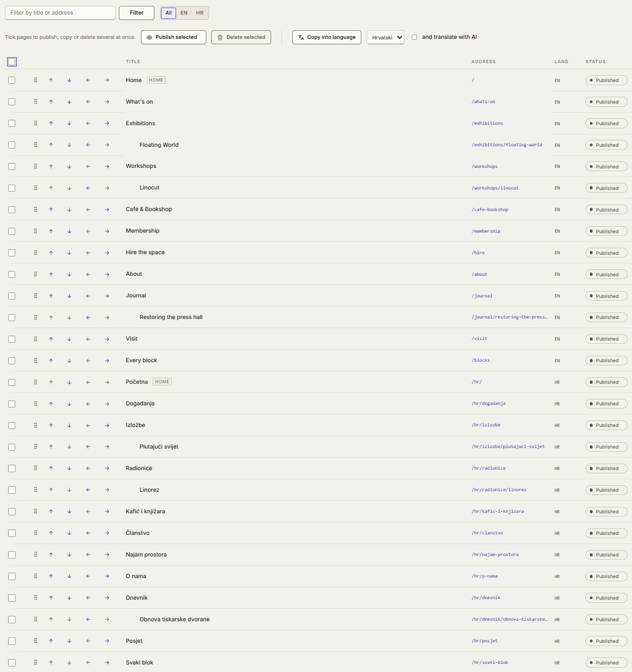
Task: Outdent the Linorez page
Action: pos(88,490)
